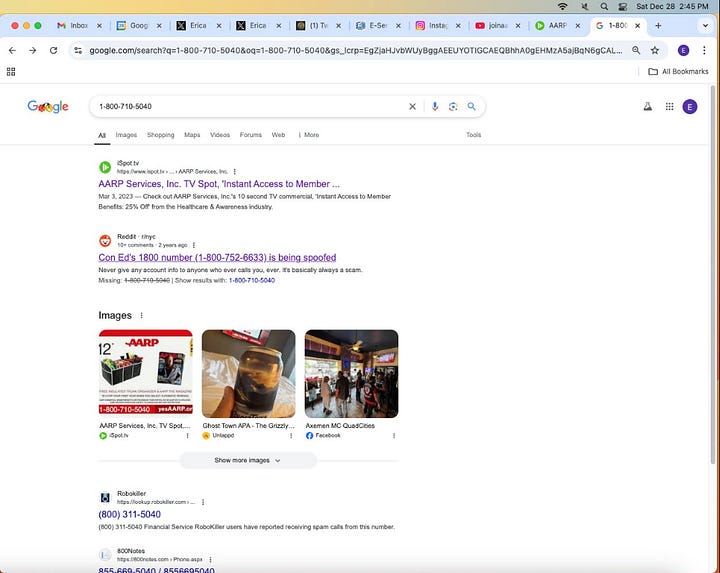Open the search Tools options

(473, 135)
